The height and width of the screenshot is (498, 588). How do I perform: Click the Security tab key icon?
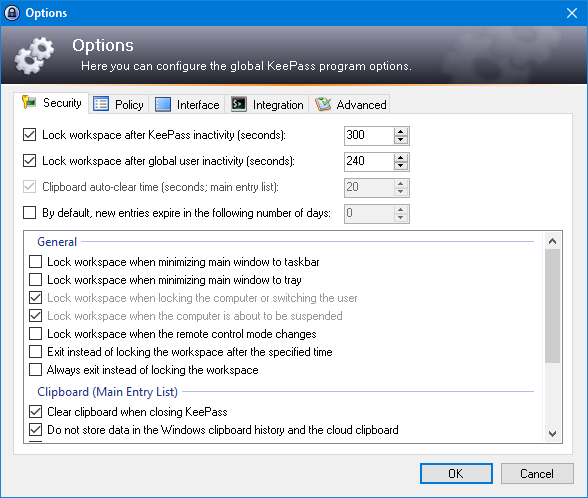(29, 102)
